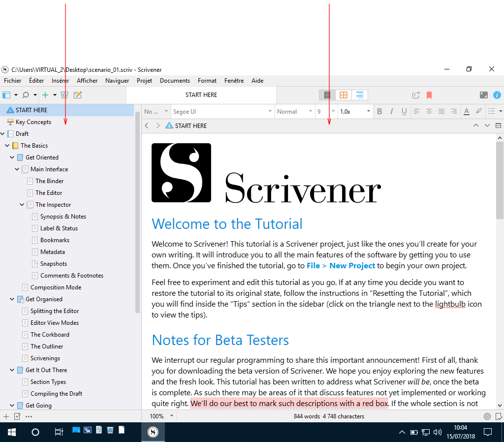
Task: Click the text highlight pen icon
Action: pos(479,111)
